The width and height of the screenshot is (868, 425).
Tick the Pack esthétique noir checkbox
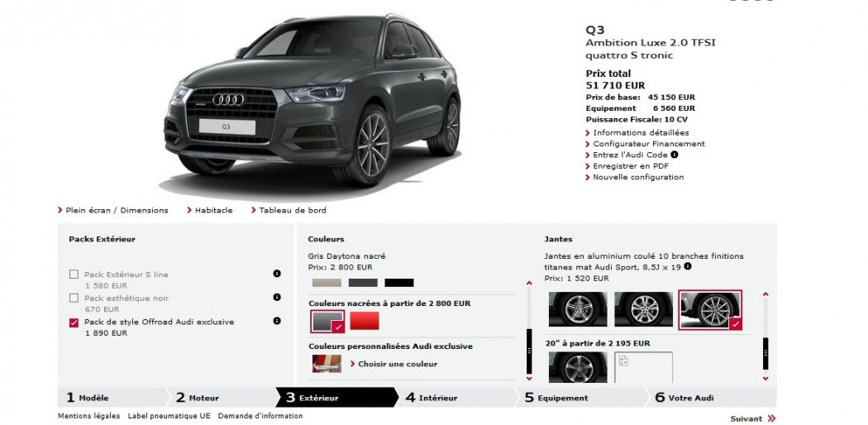(74, 298)
